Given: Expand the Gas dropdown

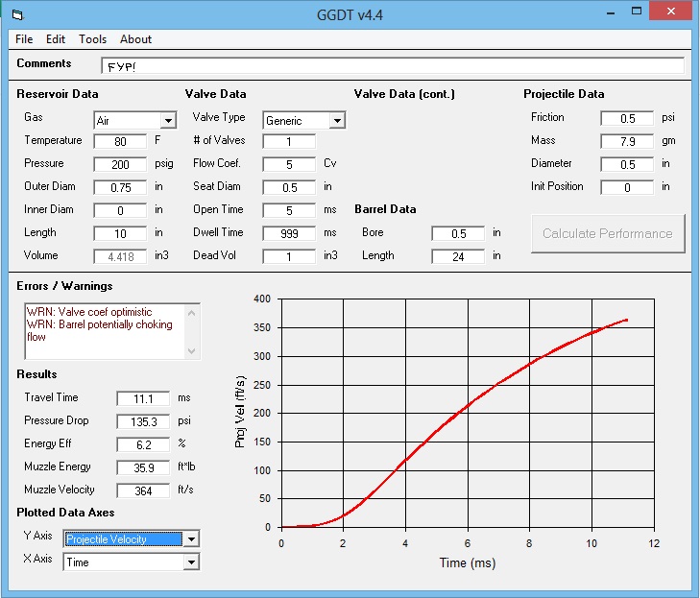Looking at the screenshot, I should 168,121.
